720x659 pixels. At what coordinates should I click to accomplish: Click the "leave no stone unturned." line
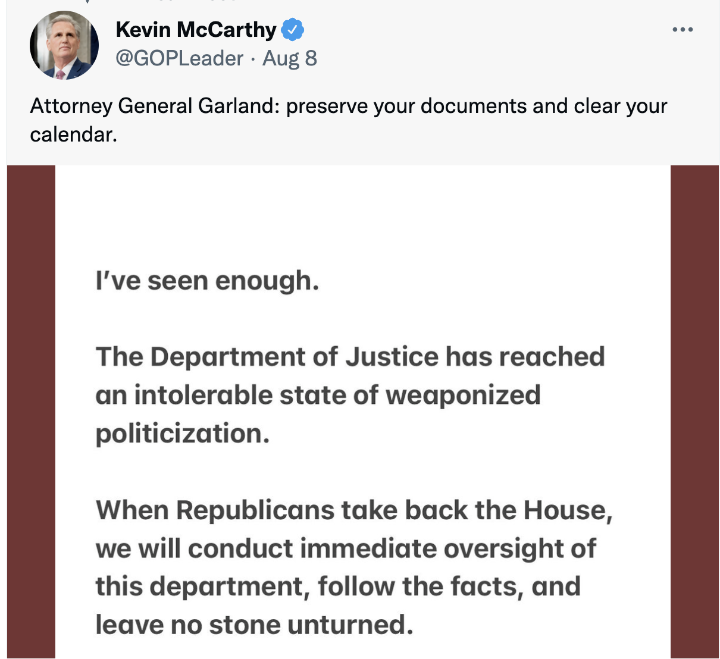point(254,625)
